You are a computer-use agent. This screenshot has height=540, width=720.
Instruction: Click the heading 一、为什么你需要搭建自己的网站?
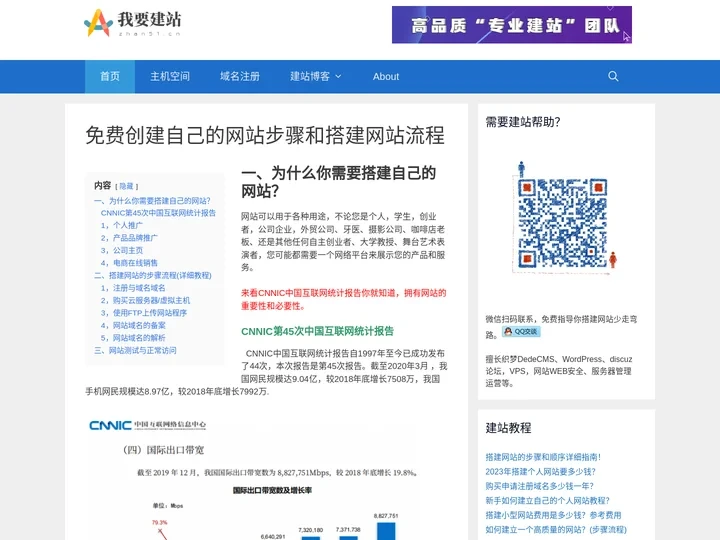point(338,182)
